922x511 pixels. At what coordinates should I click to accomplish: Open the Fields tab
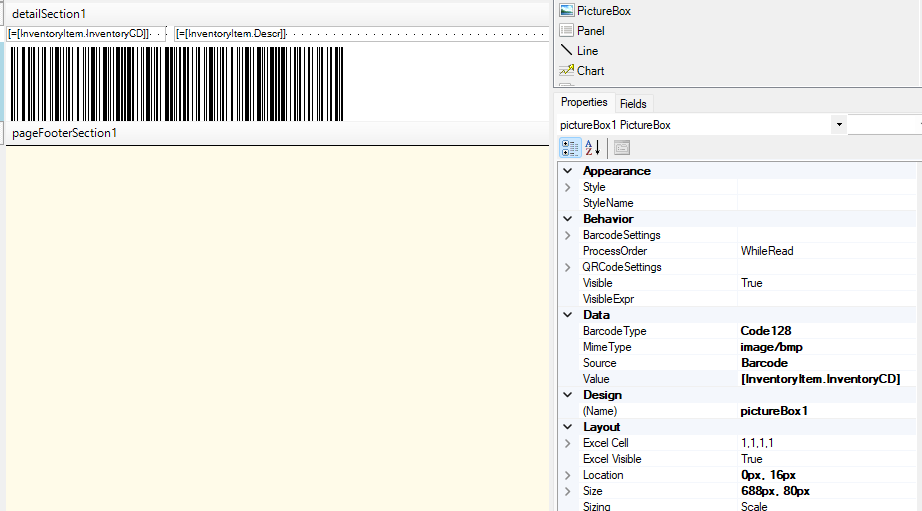click(633, 104)
